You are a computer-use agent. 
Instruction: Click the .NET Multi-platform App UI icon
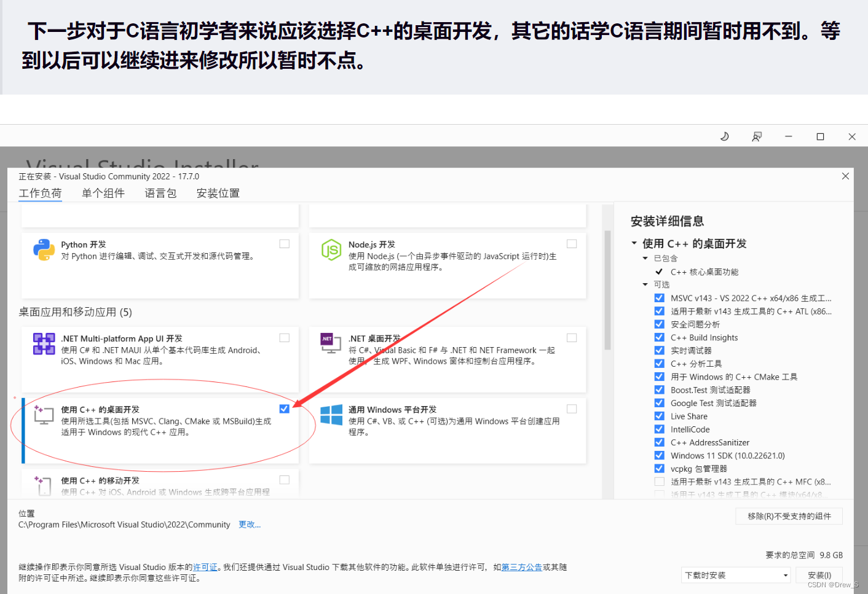(44, 344)
